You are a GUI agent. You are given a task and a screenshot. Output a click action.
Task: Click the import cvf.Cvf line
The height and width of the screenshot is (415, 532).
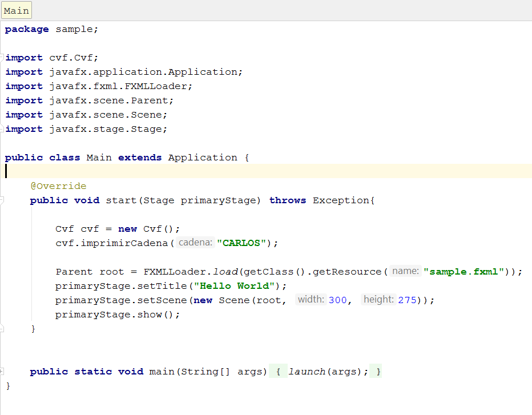52,58
